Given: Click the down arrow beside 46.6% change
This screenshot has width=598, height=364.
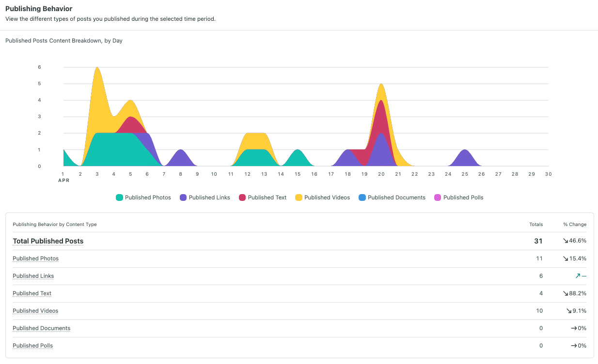Looking at the screenshot, I should click(x=565, y=241).
